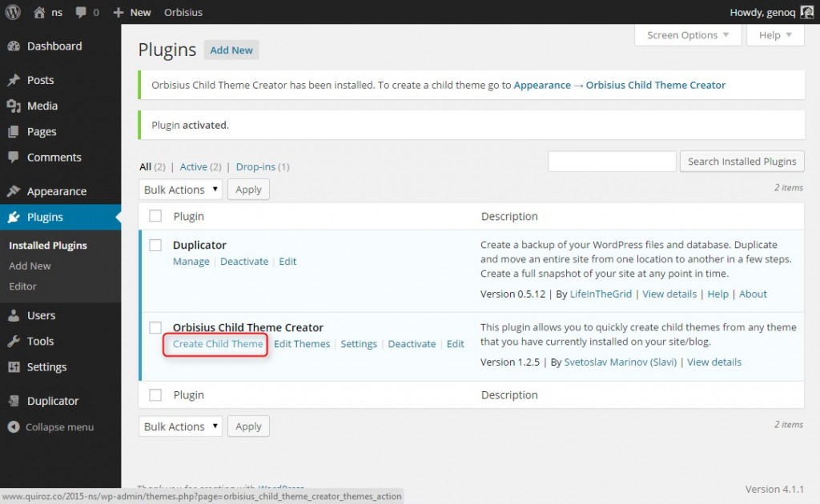Click the Posts pushpin icon
Viewport: 820px width, 504px height.
point(14,80)
